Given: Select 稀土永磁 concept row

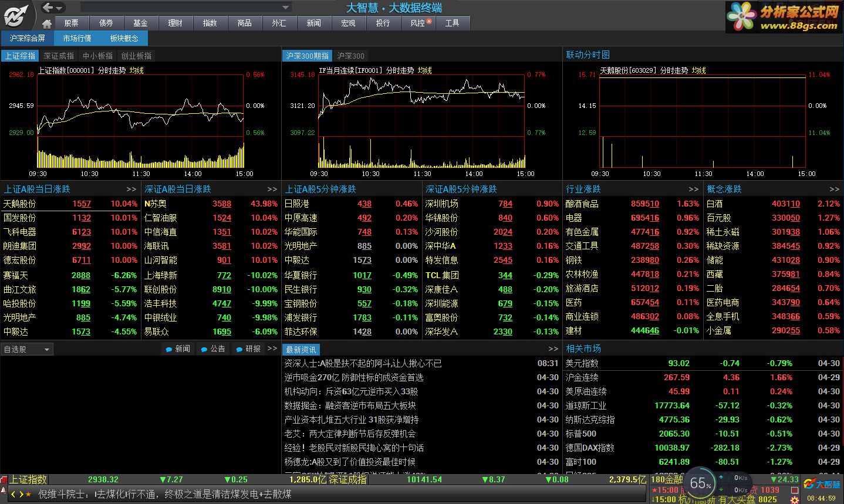Looking at the screenshot, I should click(773, 232).
